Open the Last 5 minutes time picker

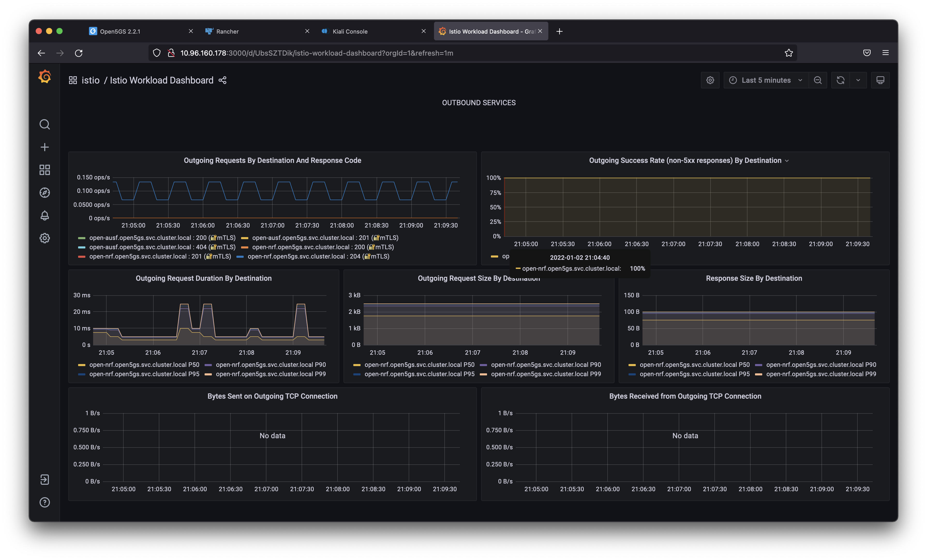(x=766, y=80)
